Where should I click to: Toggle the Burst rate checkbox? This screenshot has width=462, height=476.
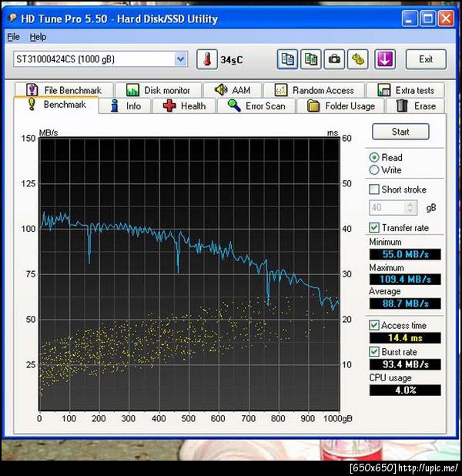click(x=374, y=352)
